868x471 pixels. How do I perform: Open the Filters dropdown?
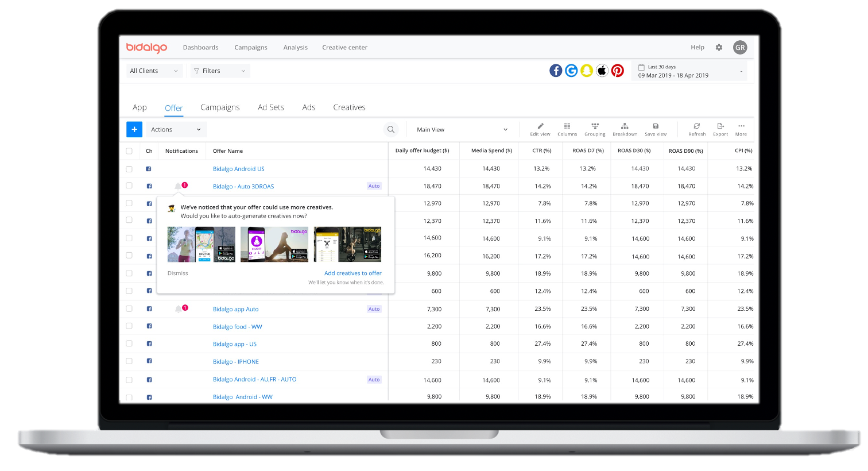click(x=220, y=71)
